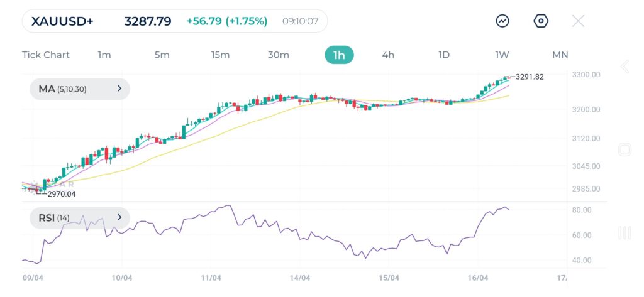Open the XAUUSD+ symbol selector

click(63, 21)
